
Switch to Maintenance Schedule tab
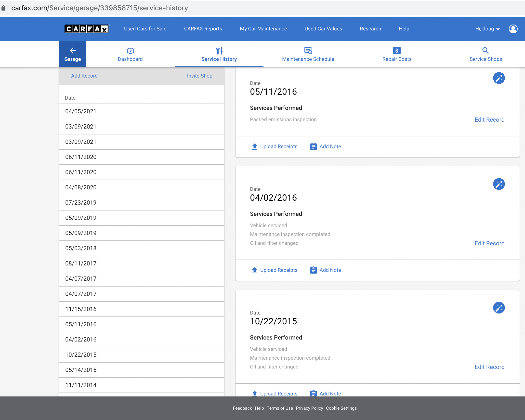(x=308, y=54)
